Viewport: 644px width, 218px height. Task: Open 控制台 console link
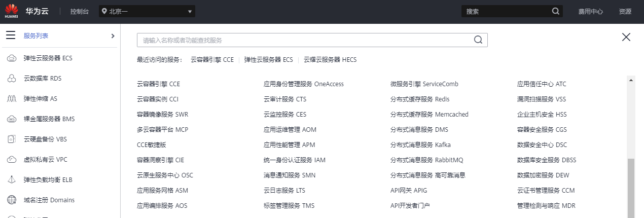click(x=80, y=11)
